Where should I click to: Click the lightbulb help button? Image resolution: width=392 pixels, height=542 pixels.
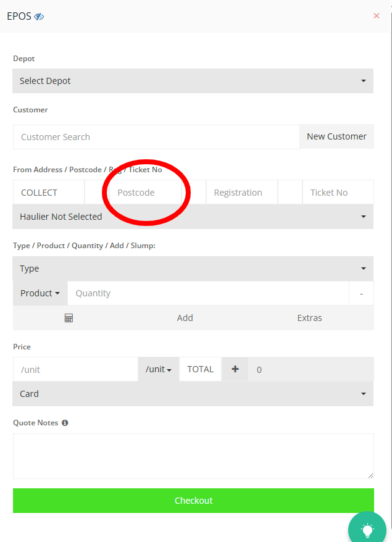pyautogui.click(x=367, y=530)
